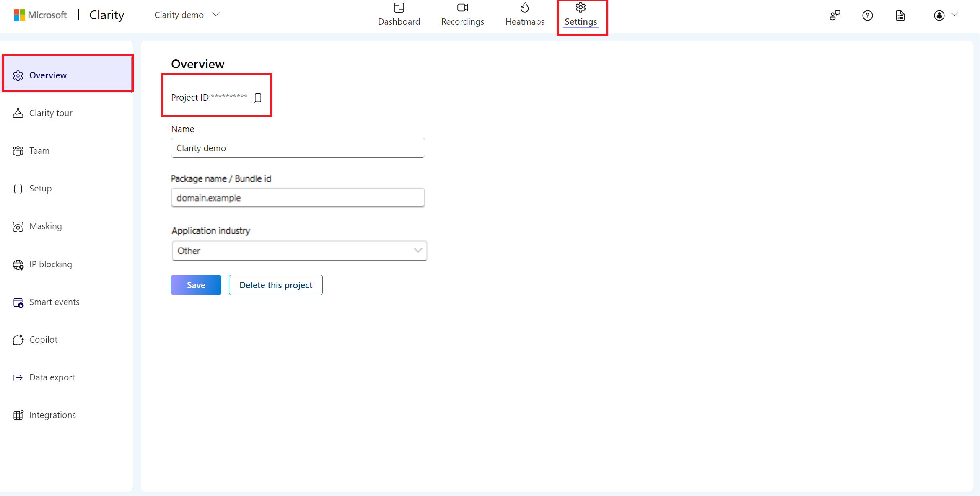This screenshot has height=496, width=980.
Task: Open help via the question mark icon
Action: point(867,15)
